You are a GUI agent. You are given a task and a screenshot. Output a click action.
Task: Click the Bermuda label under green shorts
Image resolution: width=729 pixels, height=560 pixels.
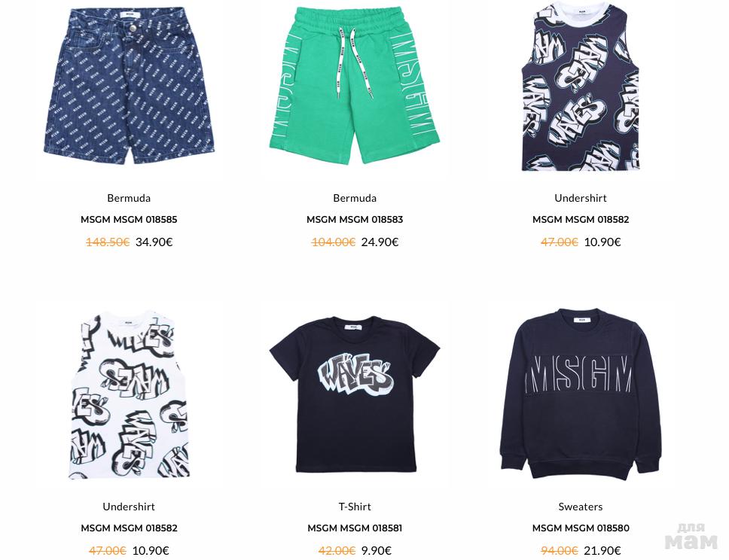[354, 198]
